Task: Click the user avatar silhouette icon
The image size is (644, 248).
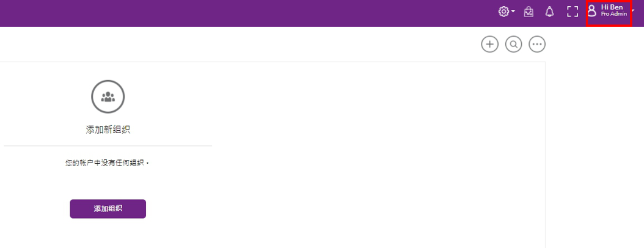Action: [x=592, y=11]
